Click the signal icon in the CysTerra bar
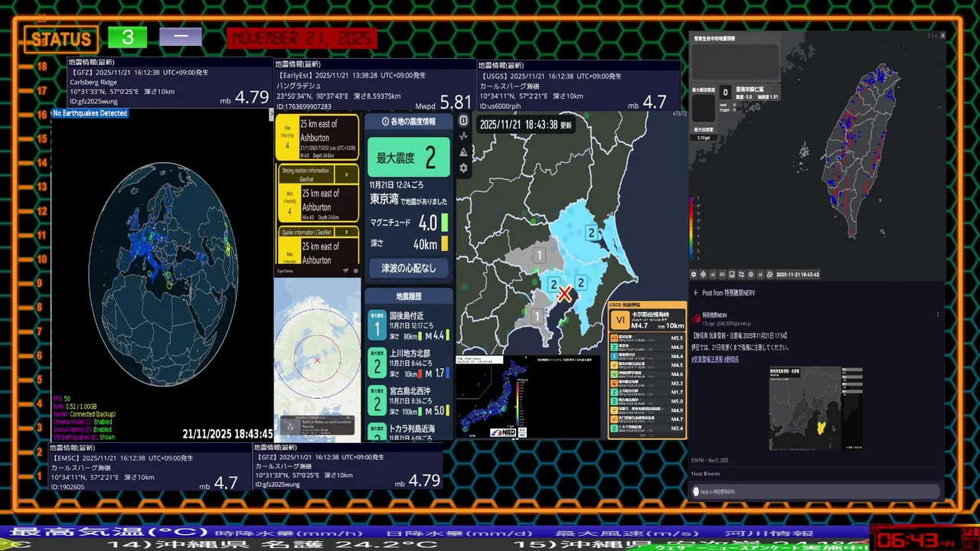 click(345, 270)
